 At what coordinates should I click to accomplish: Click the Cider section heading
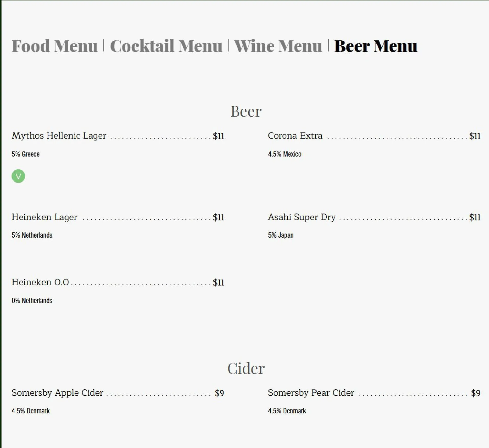(246, 368)
